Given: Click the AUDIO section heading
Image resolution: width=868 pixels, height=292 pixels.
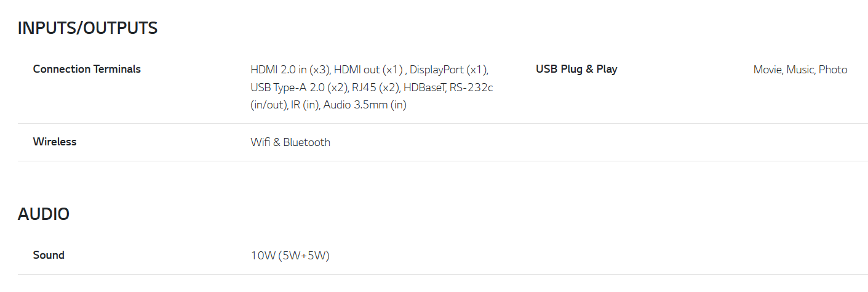Looking at the screenshot, I should point(44,214).
